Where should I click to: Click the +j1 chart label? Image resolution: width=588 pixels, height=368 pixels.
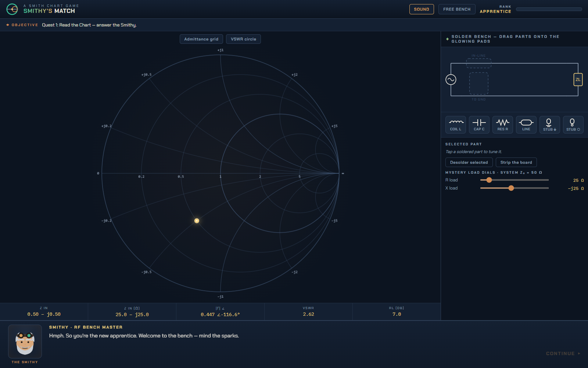coord(220,50)
